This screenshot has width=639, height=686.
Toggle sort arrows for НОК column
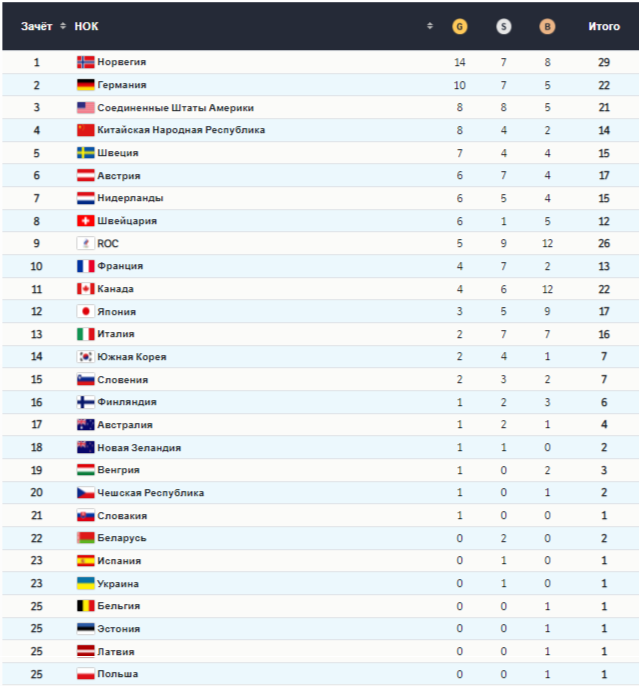429,26
